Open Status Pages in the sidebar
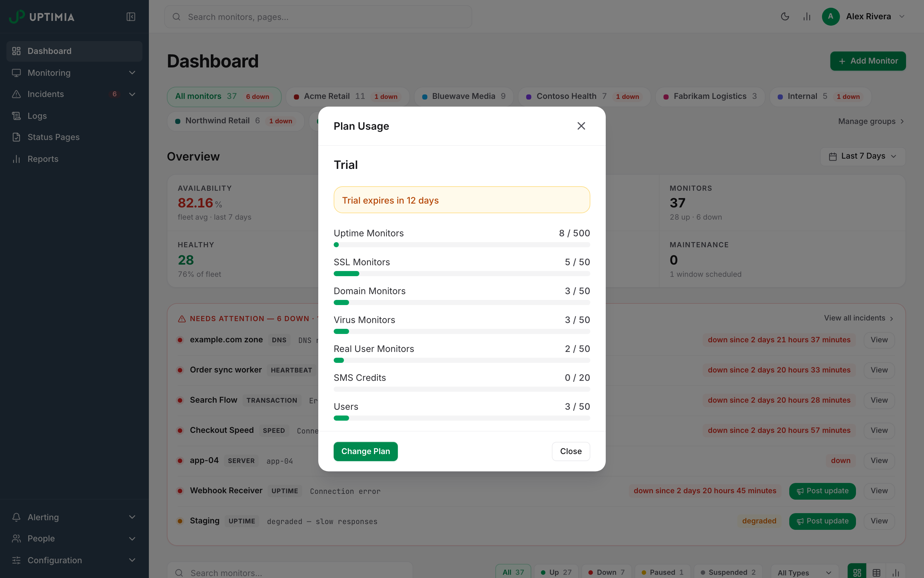 [x=74, y=137]
